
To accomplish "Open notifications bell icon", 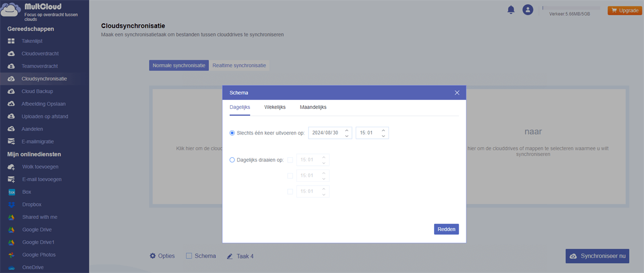I will pyautogui.click(x=511, y=10).
